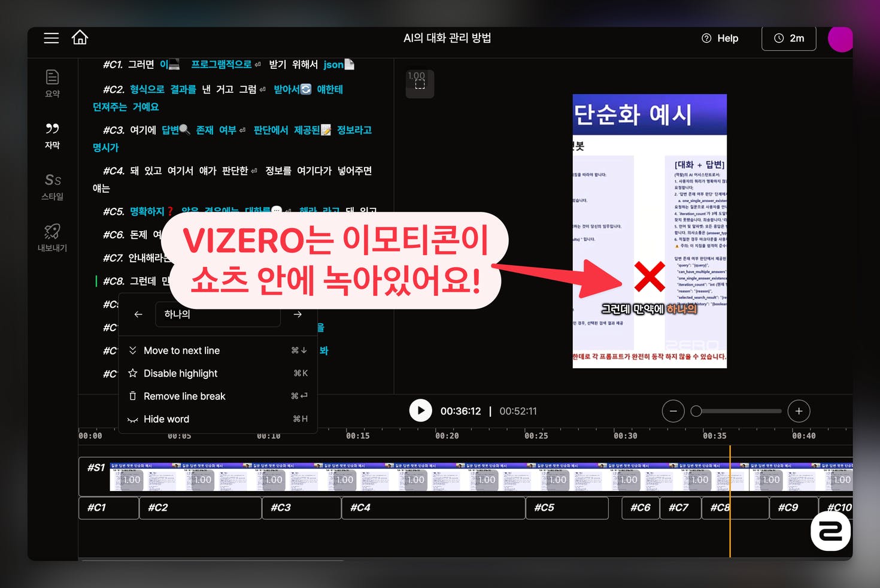Choose Disable highlight
Viewport: 880px width, 588px height.
pyautogui.click(x=218, y=373)
